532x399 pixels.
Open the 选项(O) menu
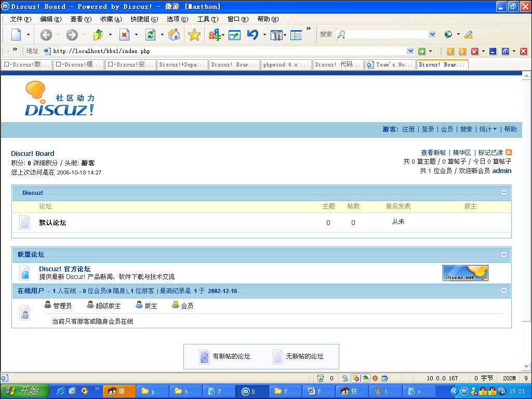coord(178,19)
